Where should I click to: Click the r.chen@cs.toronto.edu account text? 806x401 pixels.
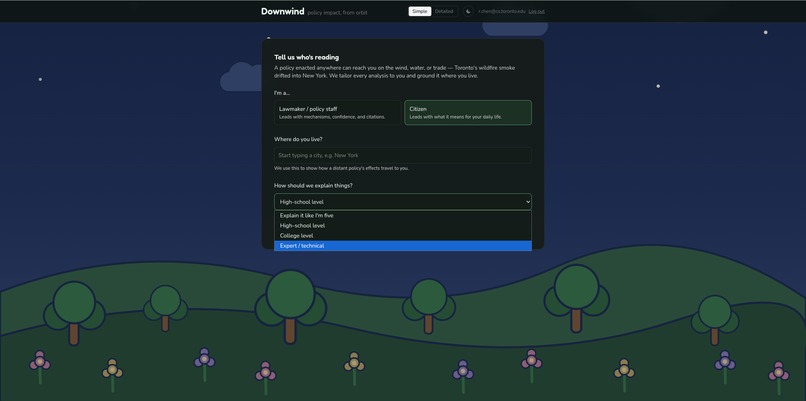(502, 11)
